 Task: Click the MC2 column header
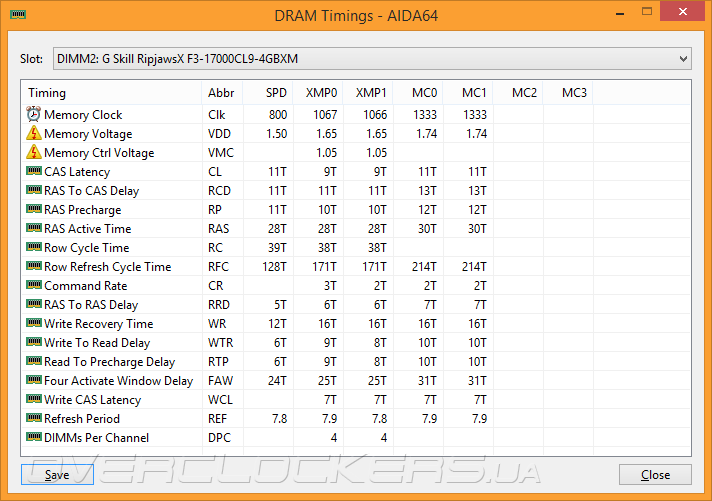coord(518,93)
